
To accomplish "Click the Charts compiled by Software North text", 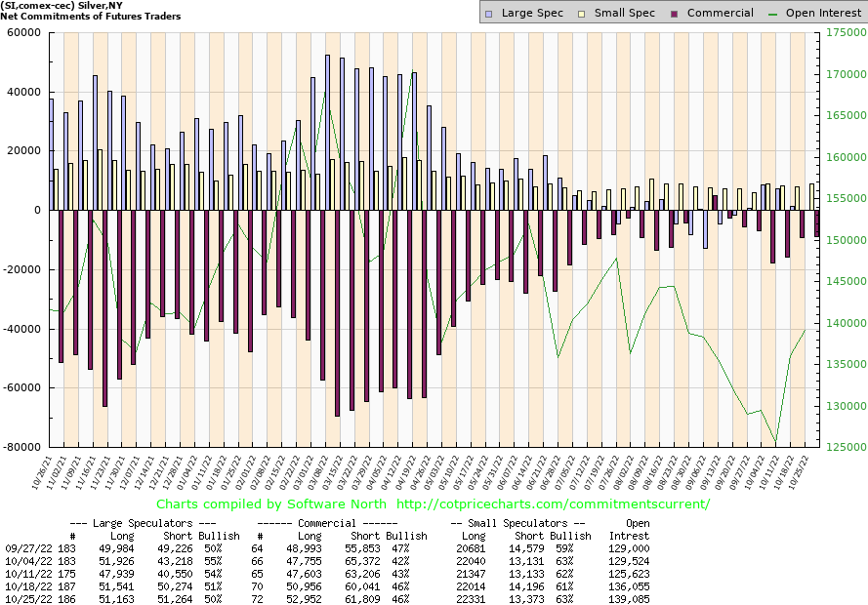I will tap(267, 504).
